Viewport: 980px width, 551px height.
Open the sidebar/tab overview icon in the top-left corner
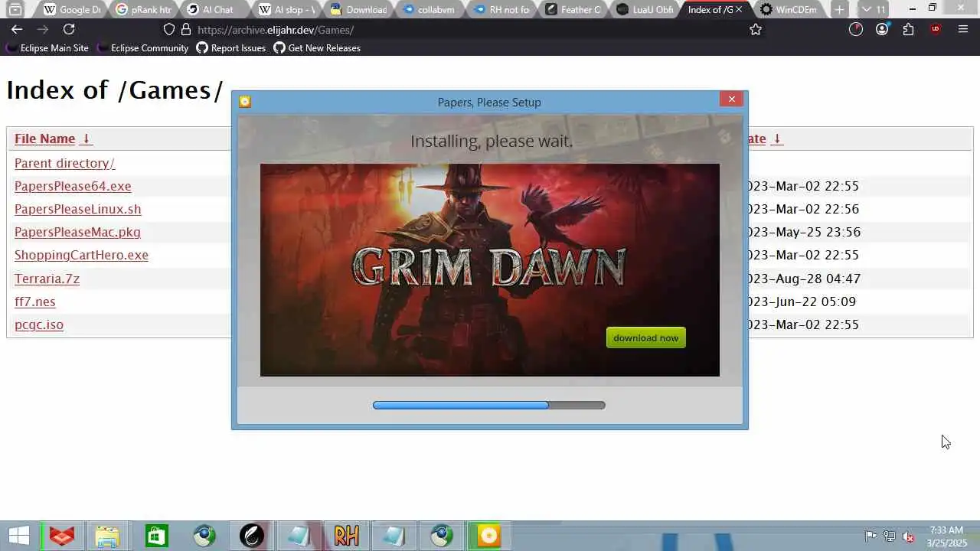(x=15, y=9)
